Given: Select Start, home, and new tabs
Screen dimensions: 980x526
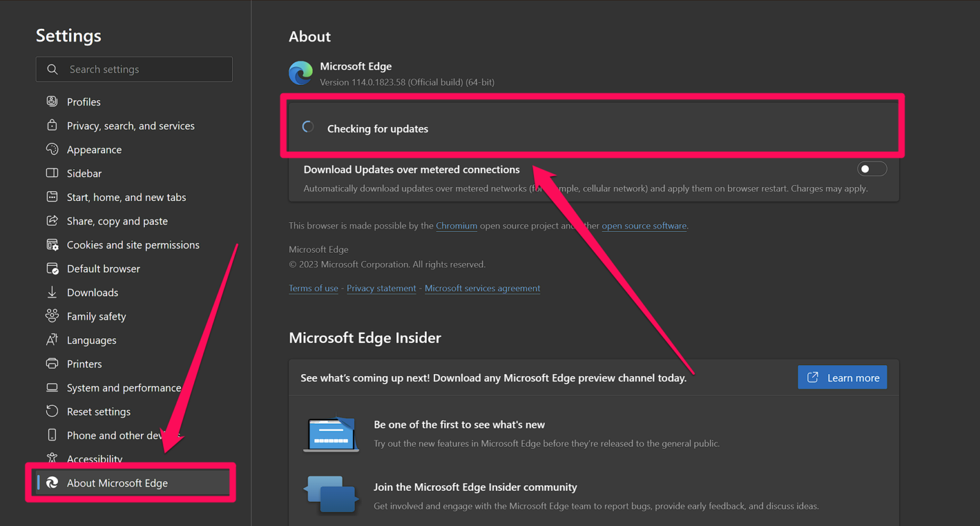Looking at the screenshot, I should pyautogui.click(x=126, y=197).
